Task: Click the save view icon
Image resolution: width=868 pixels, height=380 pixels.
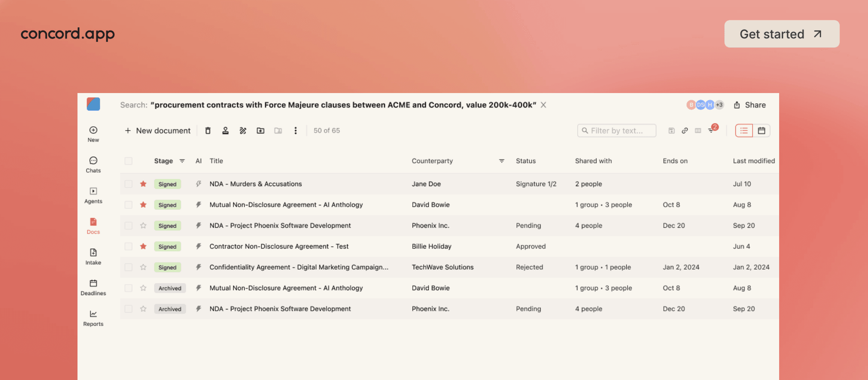Action: coord(671,131)
